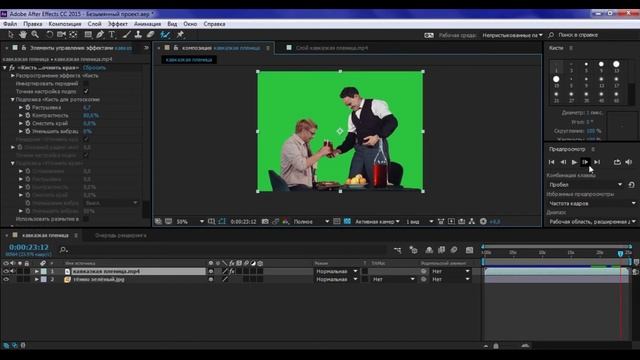Screen dimensions: 640x360
Task: Open the Композиция menu
Action: (x=65, y=24)
